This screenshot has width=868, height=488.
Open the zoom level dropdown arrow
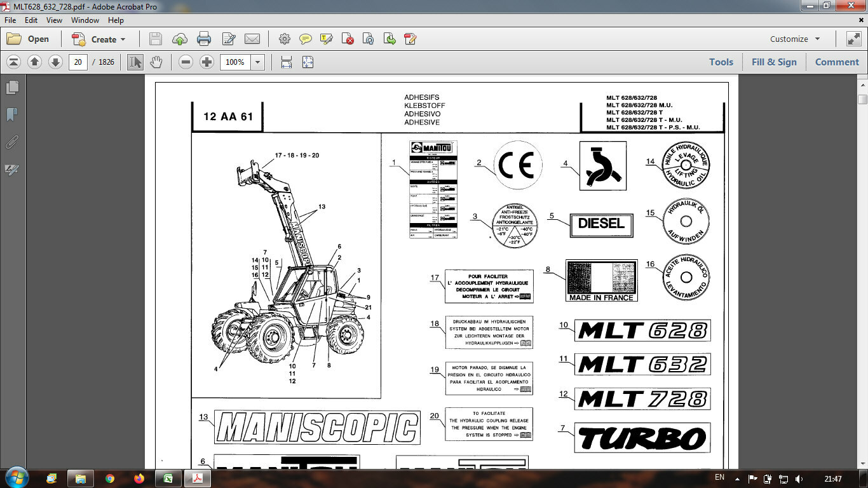[x=257, y=62]
